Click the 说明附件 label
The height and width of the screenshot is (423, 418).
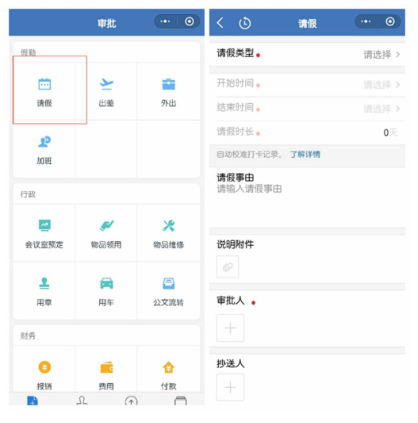coord(235,244)
